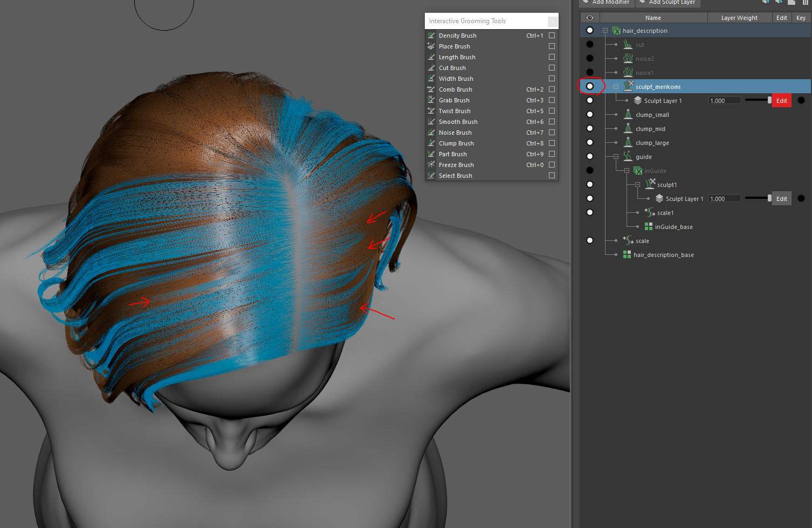Collapse the hair_description tree node
This screenshot has width=812, height=528.
coord(605,31)
